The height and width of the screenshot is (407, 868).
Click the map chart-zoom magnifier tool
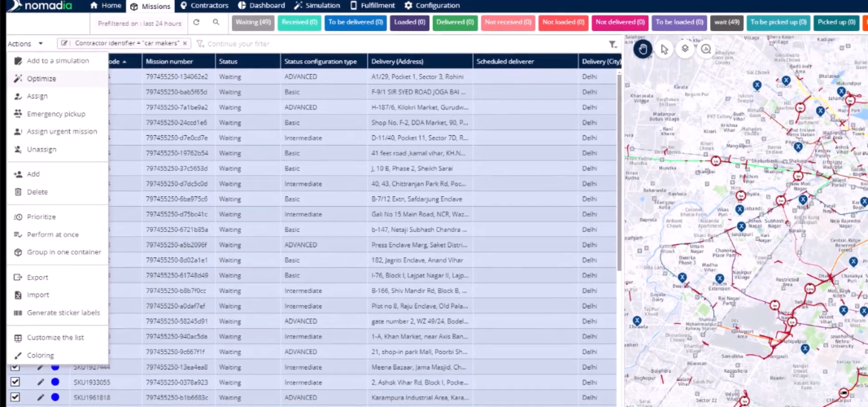pos(706,49)
